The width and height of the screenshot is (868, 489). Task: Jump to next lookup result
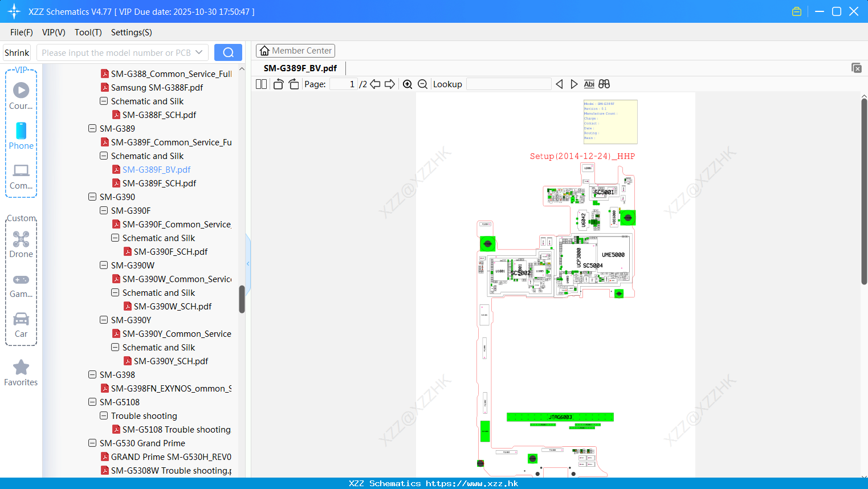click(574, 84)
